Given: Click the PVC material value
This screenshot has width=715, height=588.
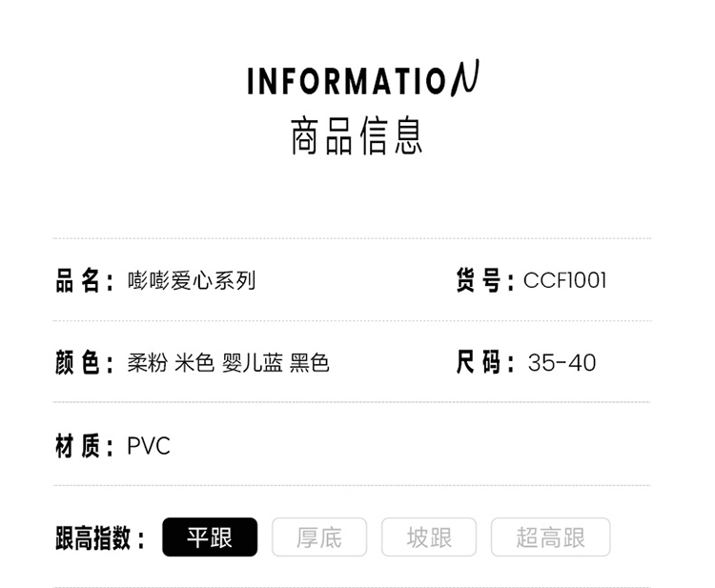Looking at the screenshot, I should tap(149, 446).
